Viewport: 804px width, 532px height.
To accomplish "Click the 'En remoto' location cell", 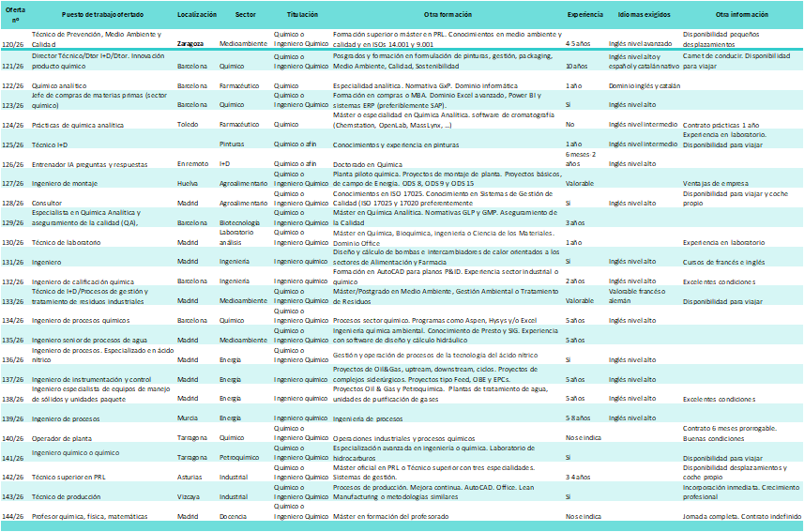I will [x=194, y=164].
